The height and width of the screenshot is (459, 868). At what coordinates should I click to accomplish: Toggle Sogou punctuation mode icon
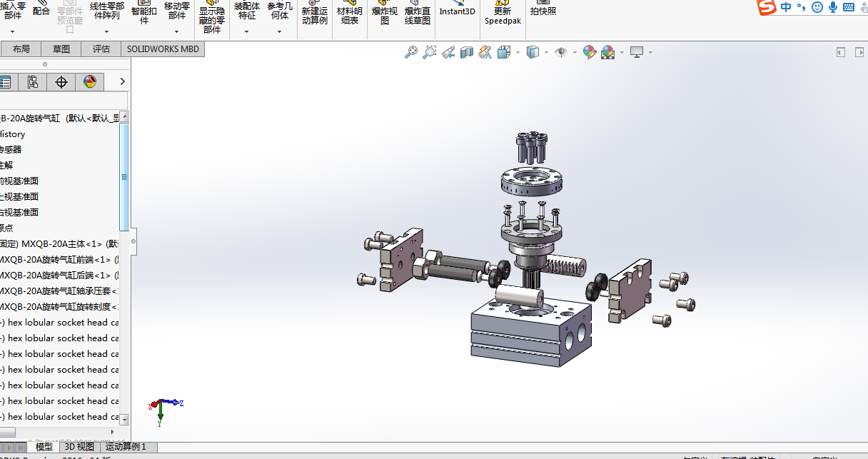[801, 7]
